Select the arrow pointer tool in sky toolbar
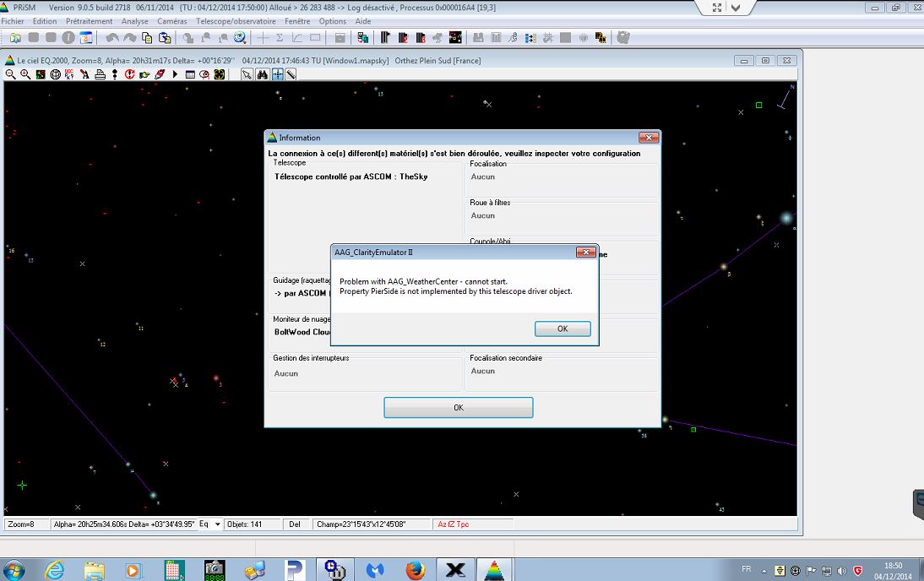Screen dimensions: 924x581 pyautogui.click(x=247, y=74)
